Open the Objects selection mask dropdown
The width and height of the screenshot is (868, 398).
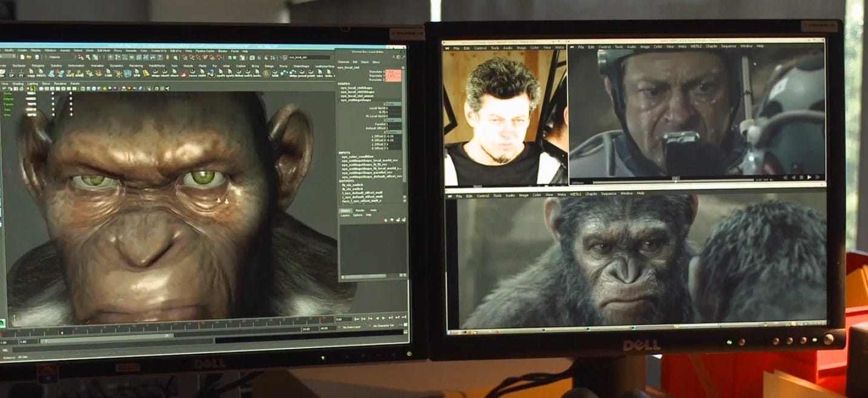56,56
